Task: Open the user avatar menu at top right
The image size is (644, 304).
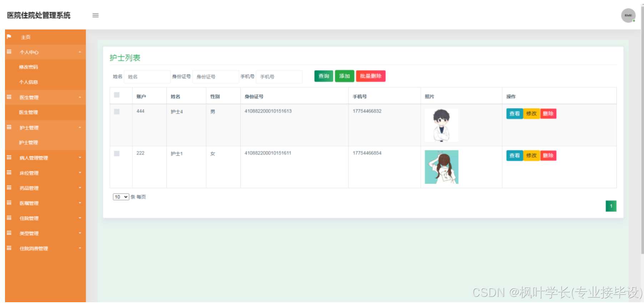Action: click(628, 15)
